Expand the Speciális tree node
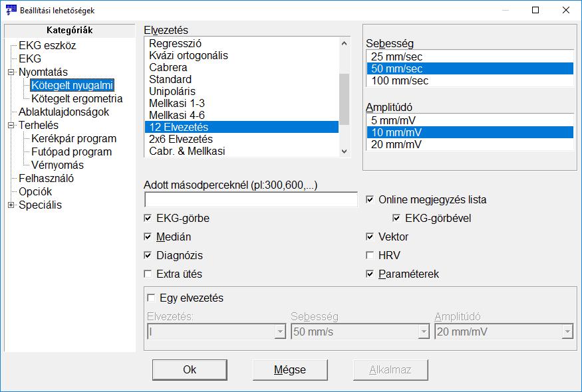Image resolution: width=582 pixels, height=392 pixels. pos(11,205)
